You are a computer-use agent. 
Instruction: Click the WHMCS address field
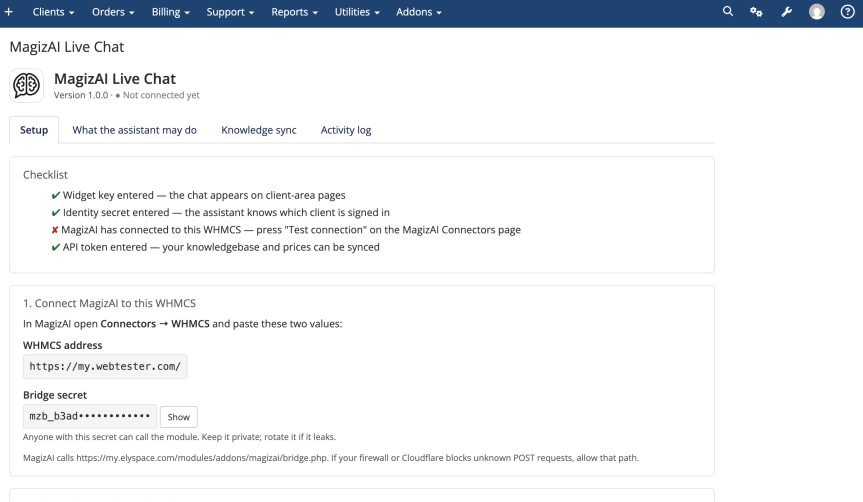[105, 367]
